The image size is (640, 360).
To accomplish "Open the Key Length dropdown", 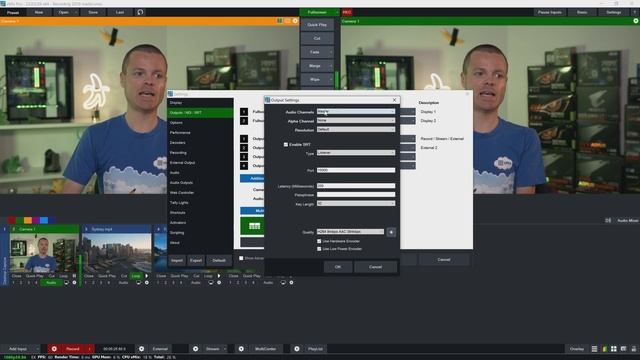I will (x=356, y=203).
